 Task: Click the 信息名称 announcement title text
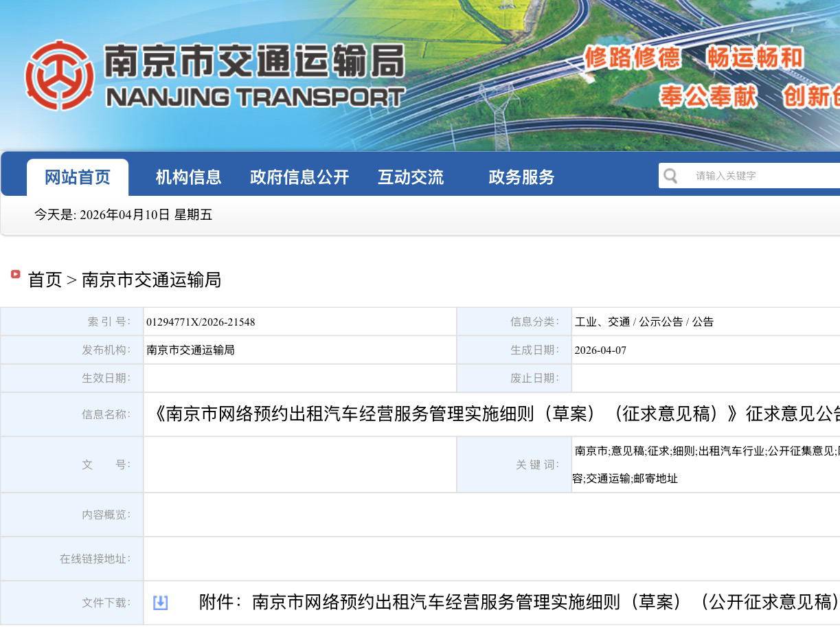pos(495,414)
